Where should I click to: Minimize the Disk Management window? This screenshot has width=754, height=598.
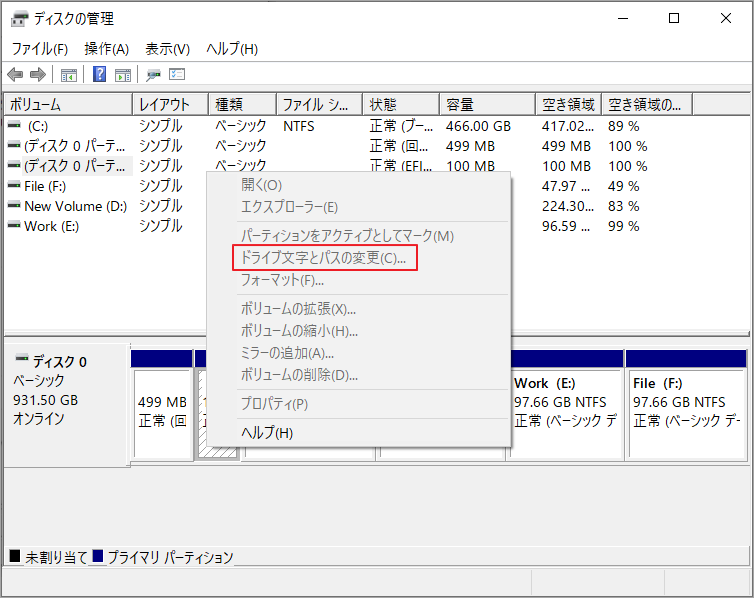[x=623, y=19]
